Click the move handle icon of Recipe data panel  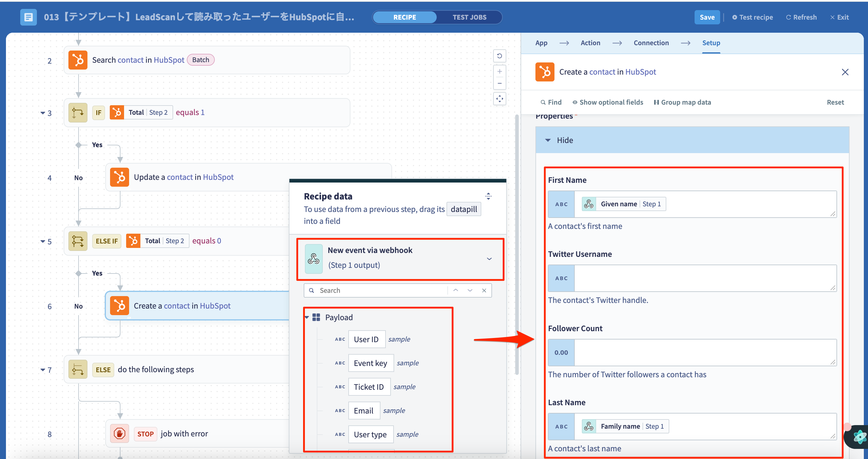[488, 196]
